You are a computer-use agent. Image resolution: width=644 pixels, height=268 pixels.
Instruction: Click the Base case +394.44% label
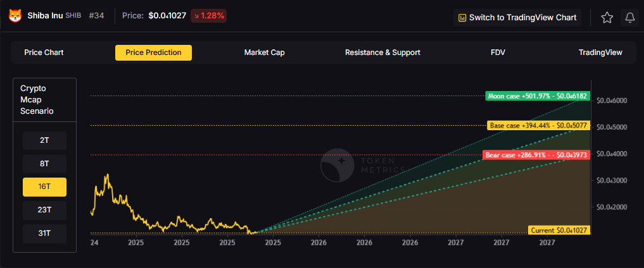pyautogui.click(x=539, y=125)
